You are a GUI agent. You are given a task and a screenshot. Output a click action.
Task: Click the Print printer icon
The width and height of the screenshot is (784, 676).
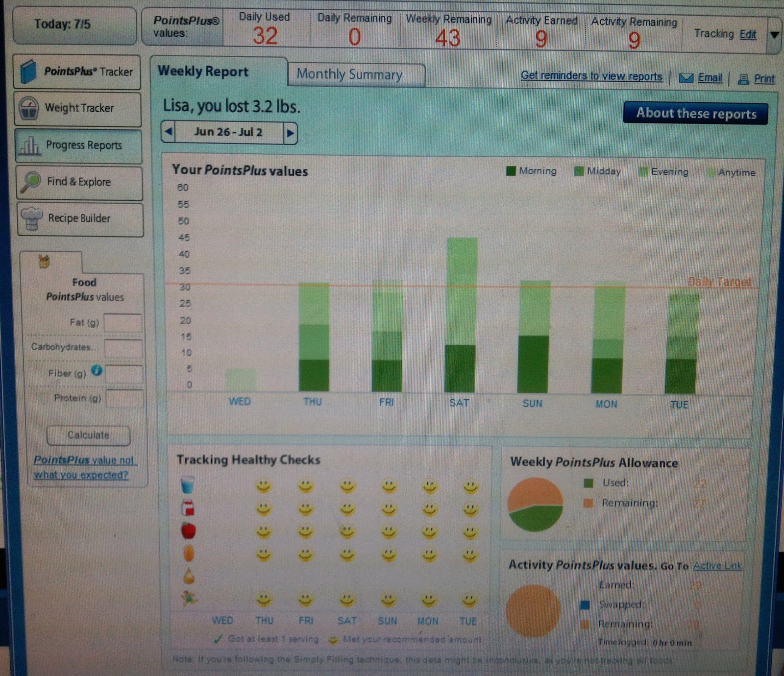pos(743,79)
